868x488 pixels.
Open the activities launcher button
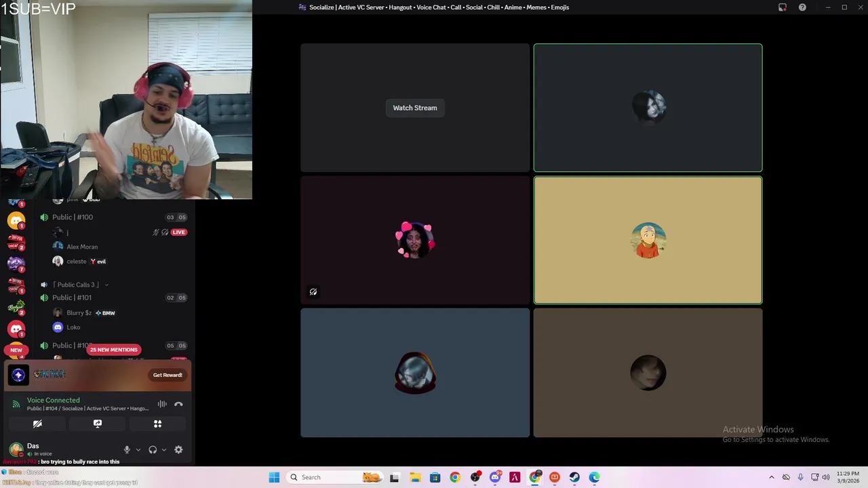[x=157, y=424]
